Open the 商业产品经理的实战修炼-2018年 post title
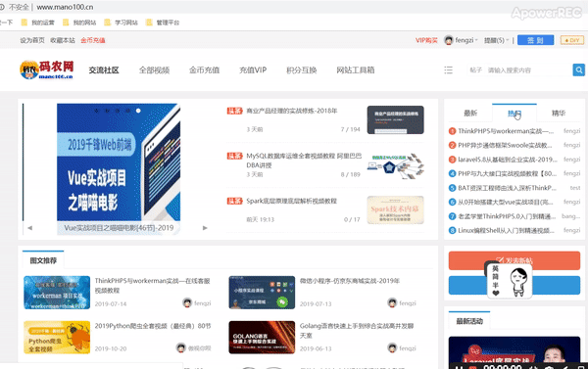The image size is (588, 369). (x=291, y=111)
